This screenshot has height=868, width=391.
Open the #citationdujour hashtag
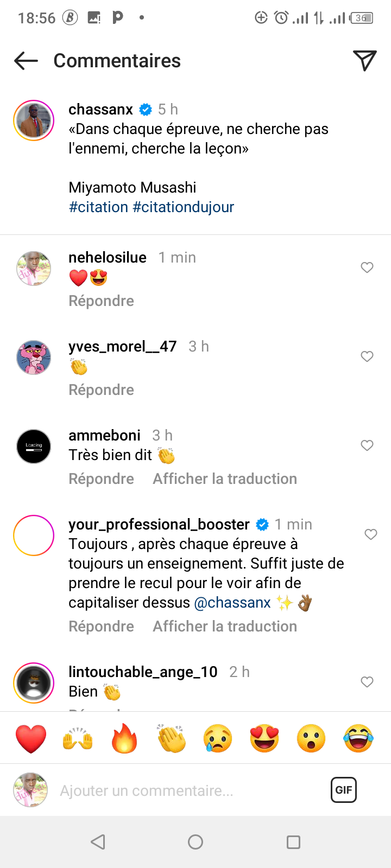point(184,207)
